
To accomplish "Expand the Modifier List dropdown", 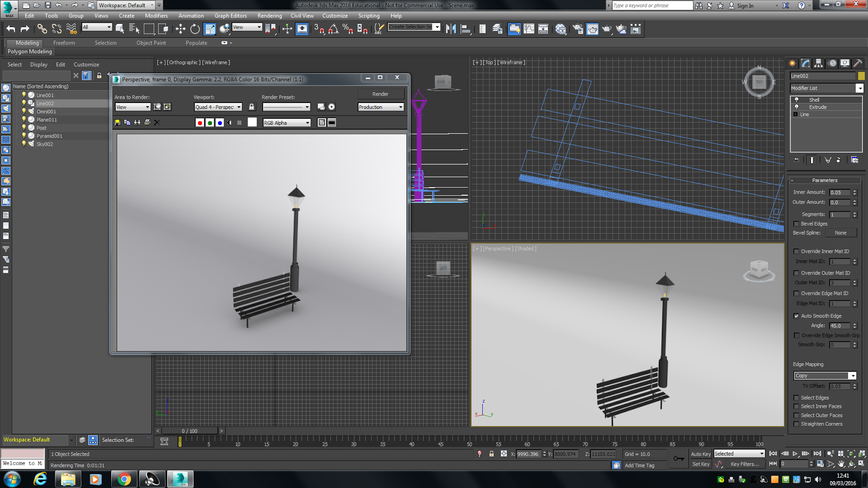I will [x=859, y=88].
